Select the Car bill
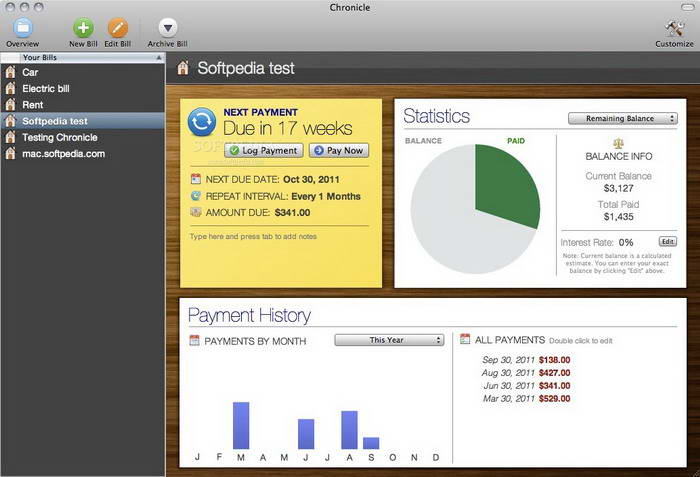The width and height of the screenshot is (700, 477). [83, 72]
